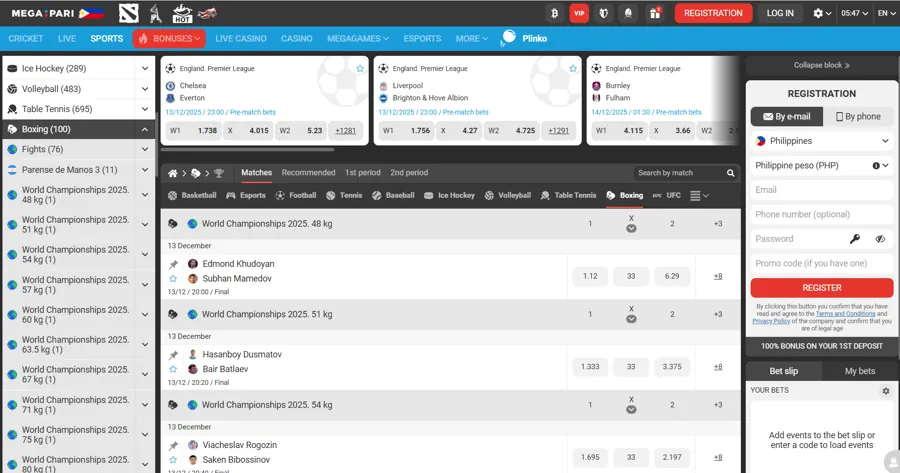The width and height of the screenshot is (900, 473).
Task: Expand the MORE menu
Action: (471, 38)
